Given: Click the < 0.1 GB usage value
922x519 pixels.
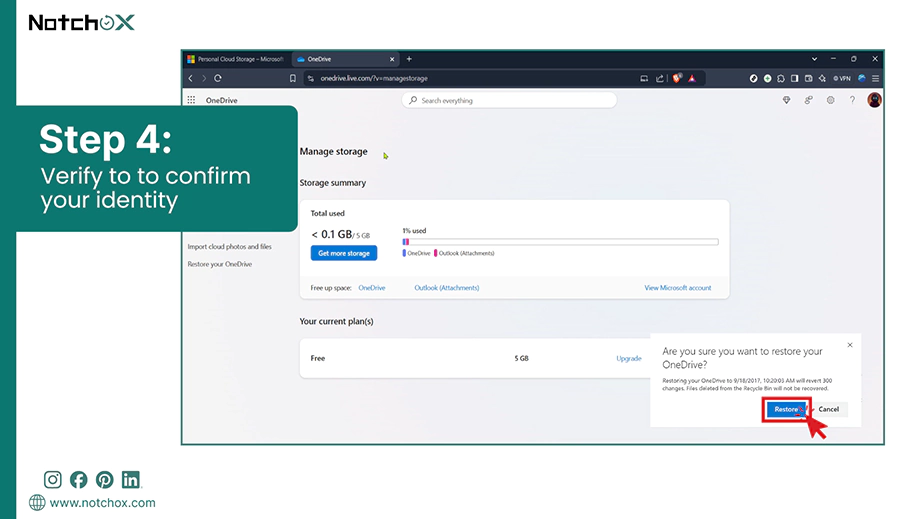Looking at the screenshot, I should pos(332,235).
